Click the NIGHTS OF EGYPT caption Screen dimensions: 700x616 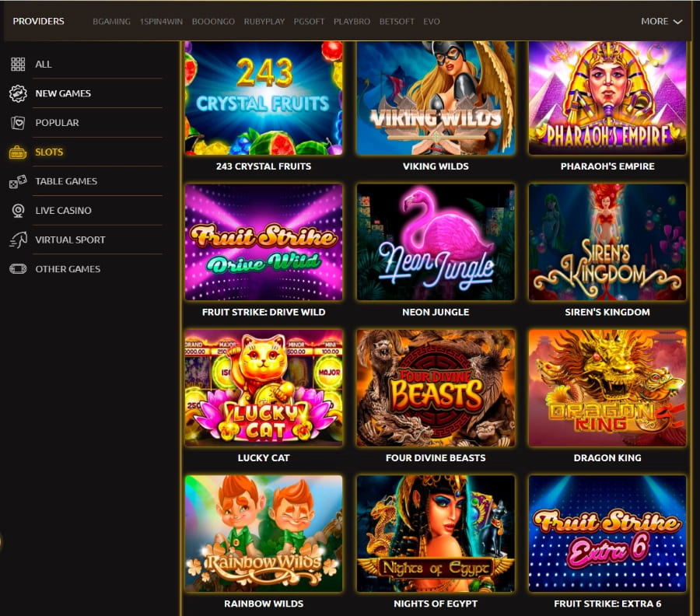436,604
